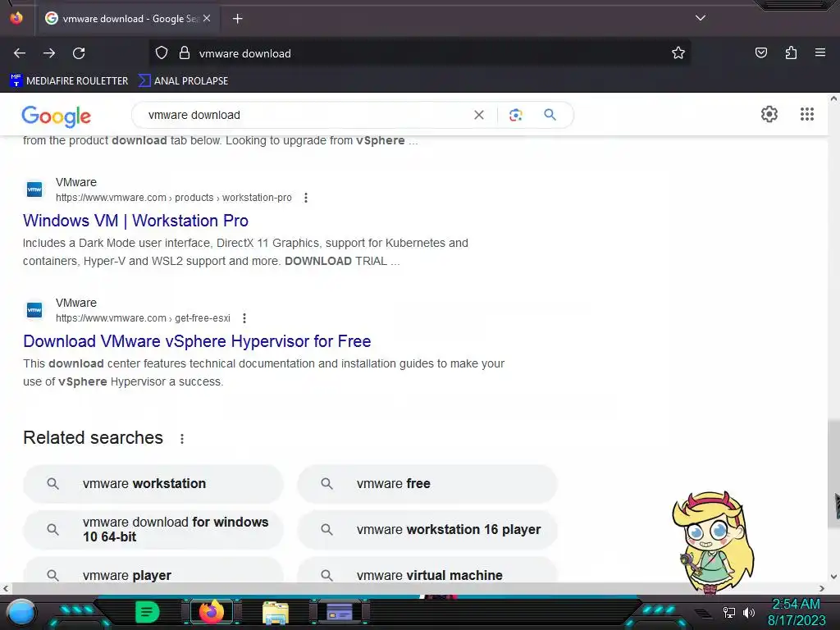Click the horizontal scroll left arrow
Image resolution: width=840 pixels, height=630 pixels.
click(6, 588)
